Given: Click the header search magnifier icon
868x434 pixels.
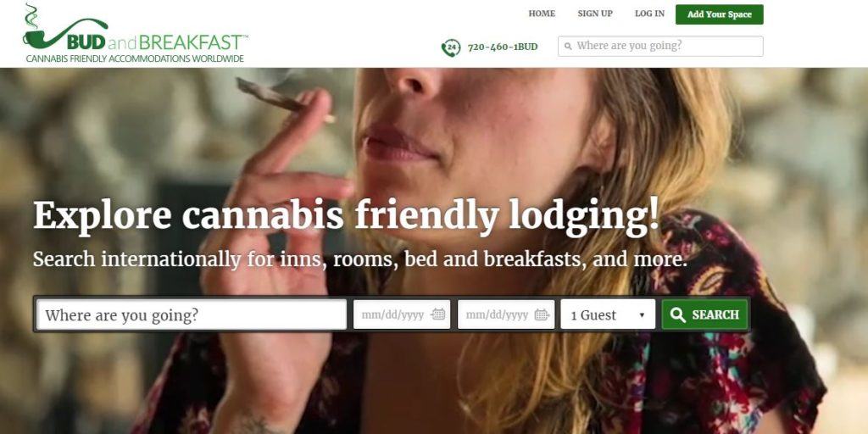Looking at the screenshot, I should pyautogui.click(x=568, y=47).
